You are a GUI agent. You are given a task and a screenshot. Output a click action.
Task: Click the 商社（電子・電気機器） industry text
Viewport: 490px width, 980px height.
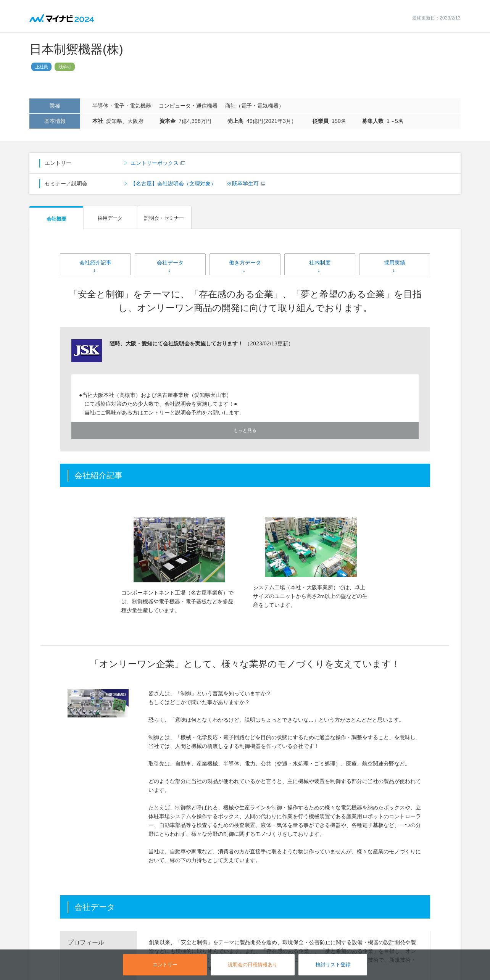(x=255, y=106)
